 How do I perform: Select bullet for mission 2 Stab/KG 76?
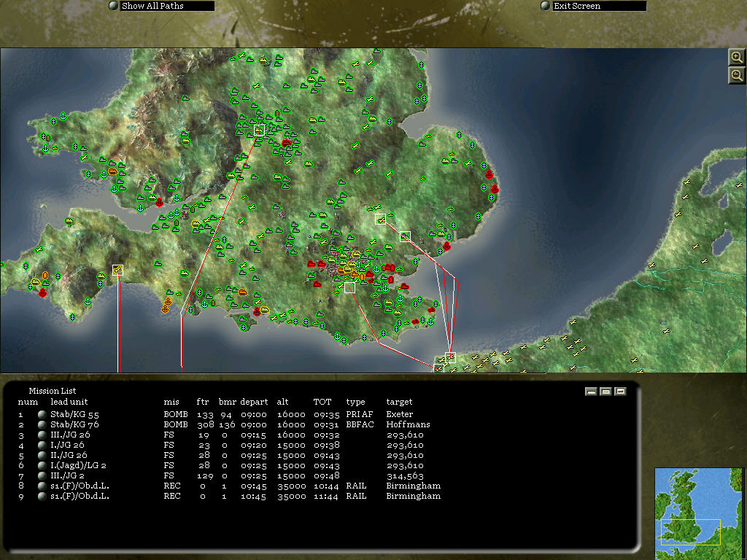coord(42,424)
